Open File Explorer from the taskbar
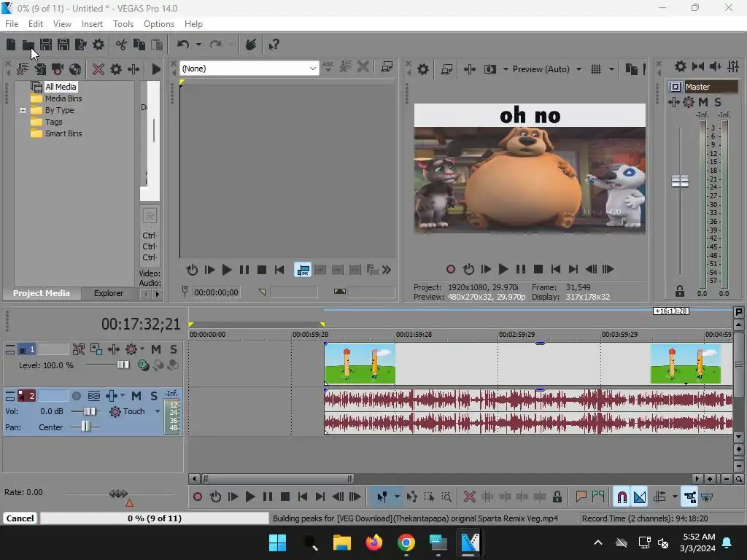Viewport: 747px width, 560px height. pos(341,542)
